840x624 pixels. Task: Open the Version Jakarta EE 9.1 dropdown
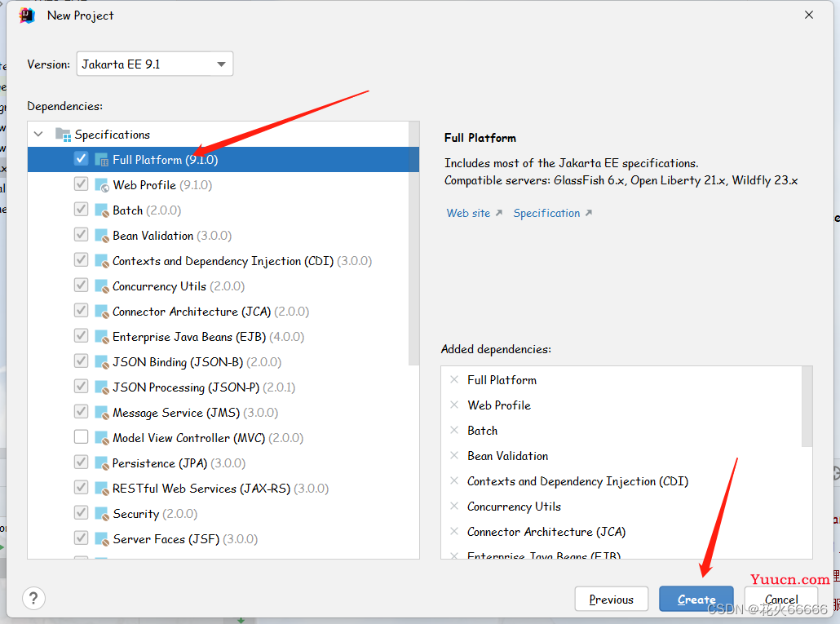[155, 64]
